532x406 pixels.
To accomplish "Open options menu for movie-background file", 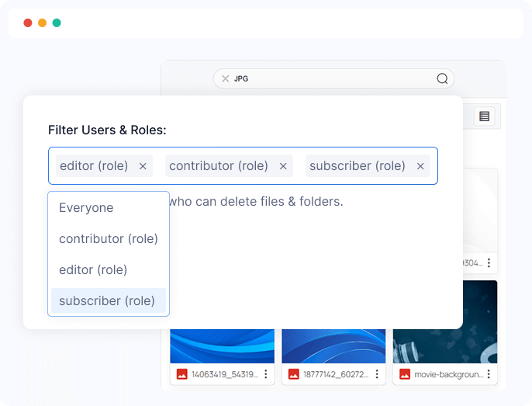I will tap(489, 374).
